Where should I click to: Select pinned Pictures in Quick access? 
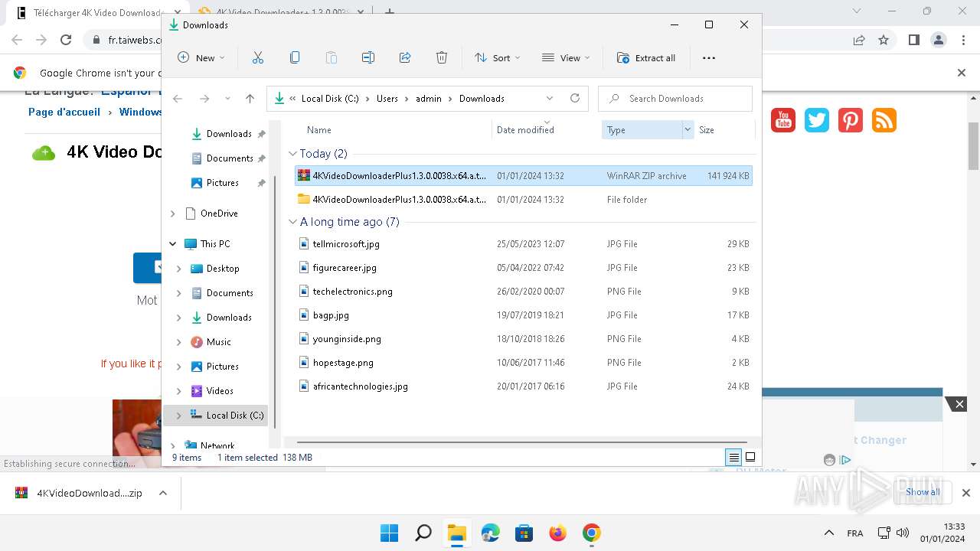pyautogui.click(x=223, y=183)
